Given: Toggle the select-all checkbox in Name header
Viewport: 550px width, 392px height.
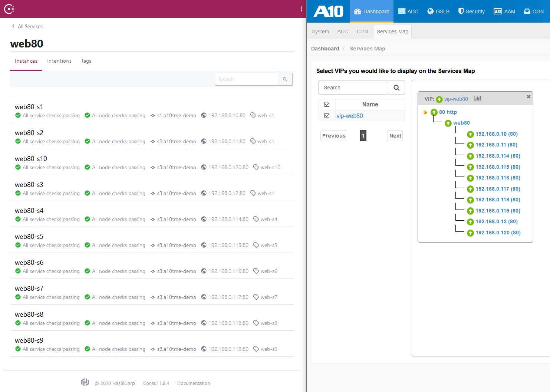Looking at the screenshot, I should point(327,105).
